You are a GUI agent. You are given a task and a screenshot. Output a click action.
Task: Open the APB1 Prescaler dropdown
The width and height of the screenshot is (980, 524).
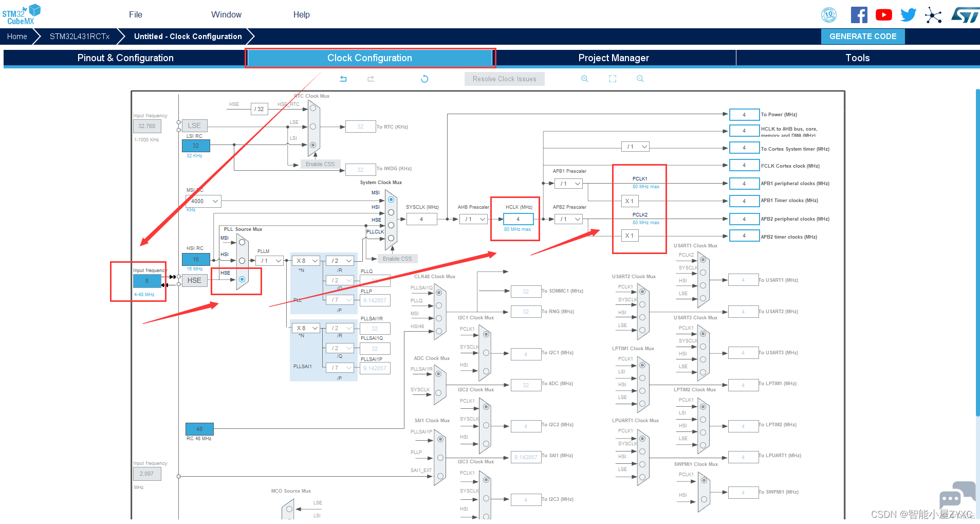coord(569,184)
